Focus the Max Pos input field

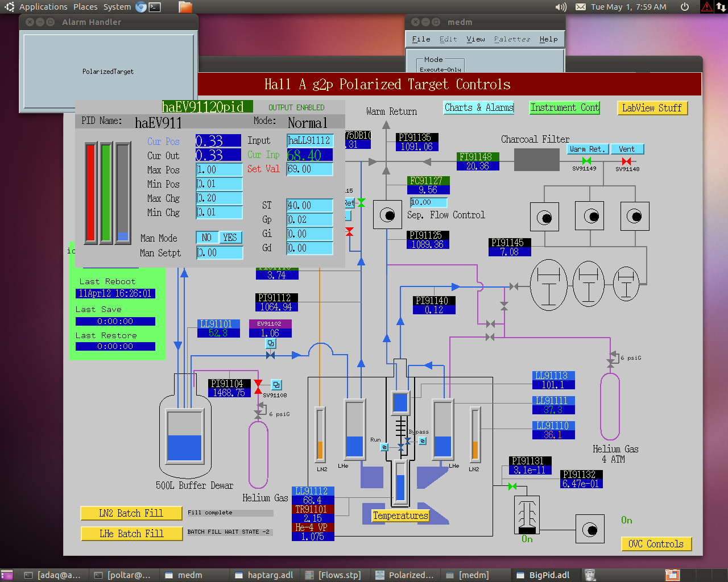(x=219, y=169)
